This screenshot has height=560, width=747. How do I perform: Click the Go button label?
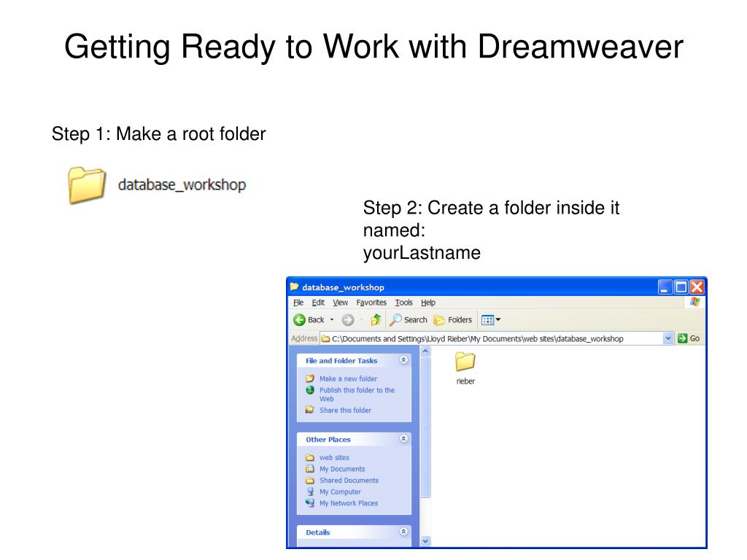tap(694, 338)
